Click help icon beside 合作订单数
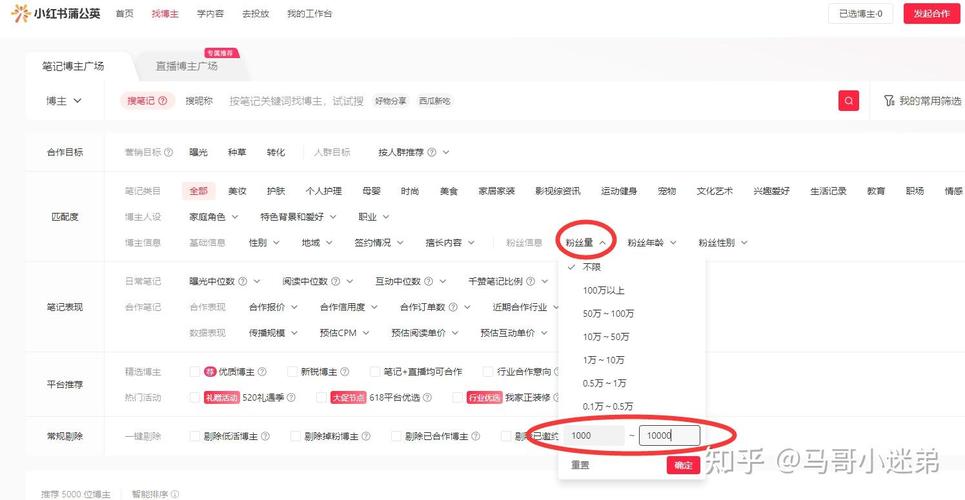This screenshot has height=500, width=965. pos(452,307)
